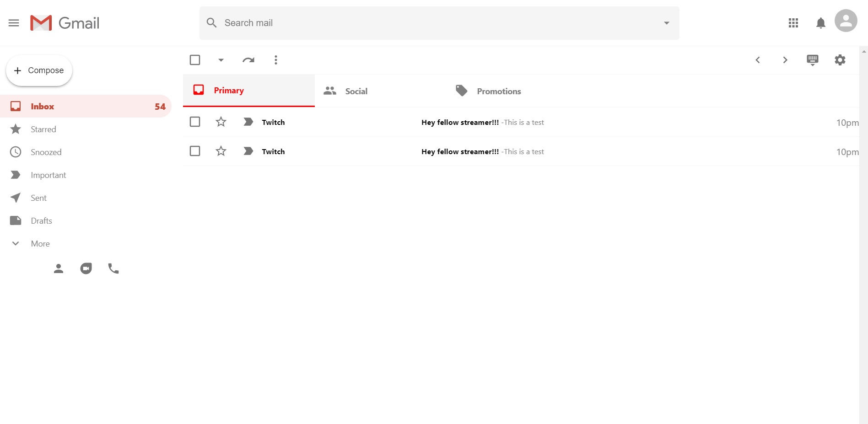Select the second Twitch email checkbox
The image size is (868, 424).
tap(194, 151)
